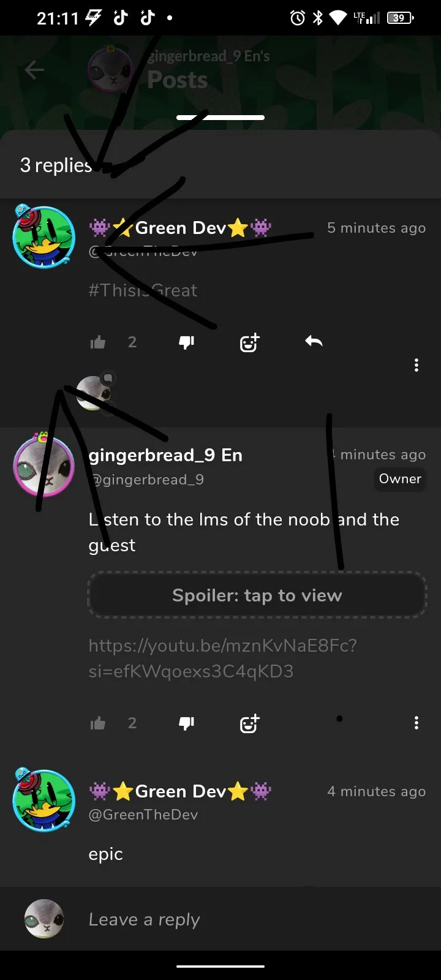Open Green Dev's profile avatar at top
Viewport: 441px width, 980px height.
tap(44, 236)
